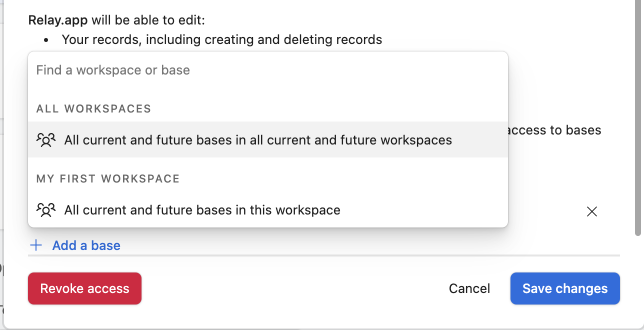Select "All current and future bases in this workspace"

[201, 210]
